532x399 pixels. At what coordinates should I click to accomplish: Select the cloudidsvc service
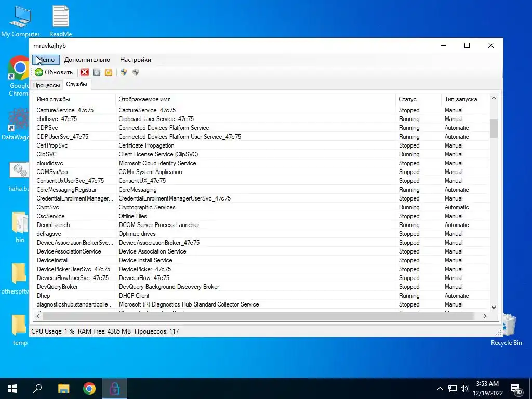[x=50, y=163]
